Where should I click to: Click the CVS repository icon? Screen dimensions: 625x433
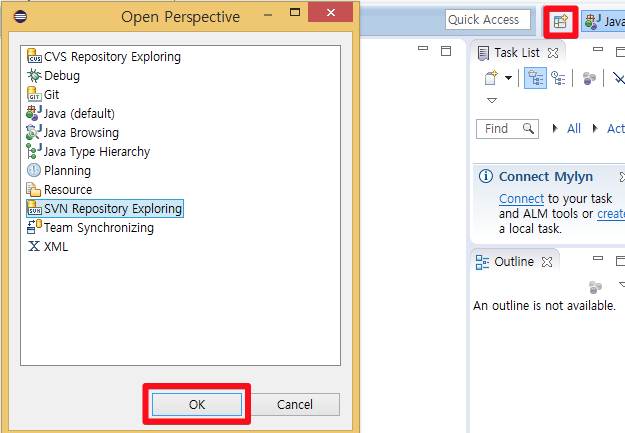[x=34, y=56]
